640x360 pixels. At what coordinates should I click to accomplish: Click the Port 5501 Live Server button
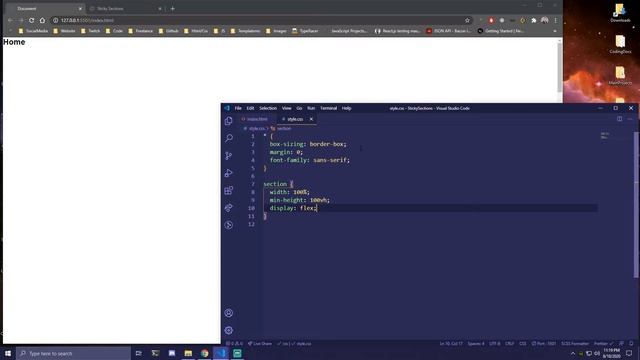544,344
